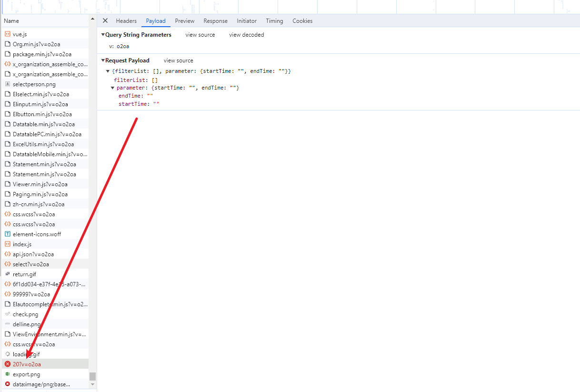Screen dimensions: 580x392
Task: Select the index.js script icon
Action: tap(8, 244)
